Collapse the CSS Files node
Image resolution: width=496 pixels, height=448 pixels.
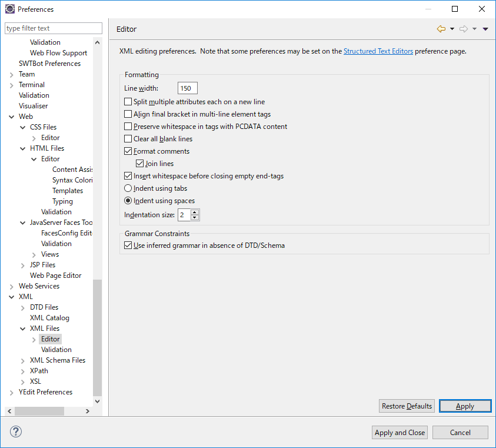pyautogui.click(x=23, y=128)
